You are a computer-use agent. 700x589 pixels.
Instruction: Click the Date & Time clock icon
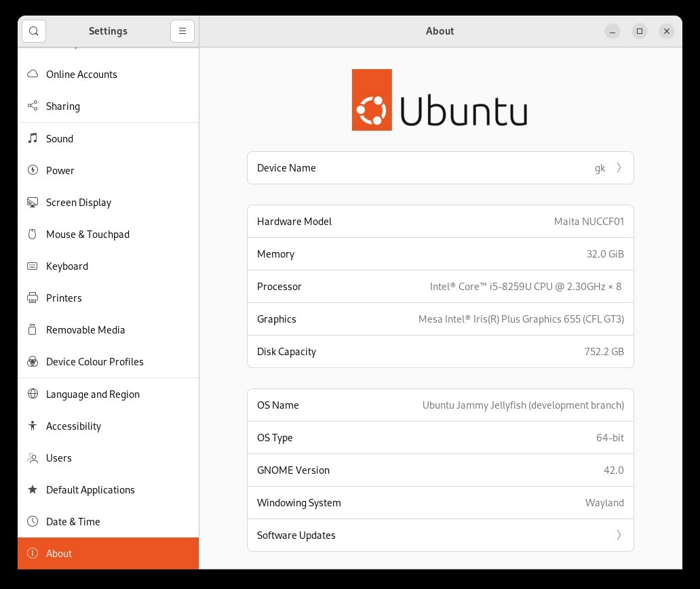33,521
